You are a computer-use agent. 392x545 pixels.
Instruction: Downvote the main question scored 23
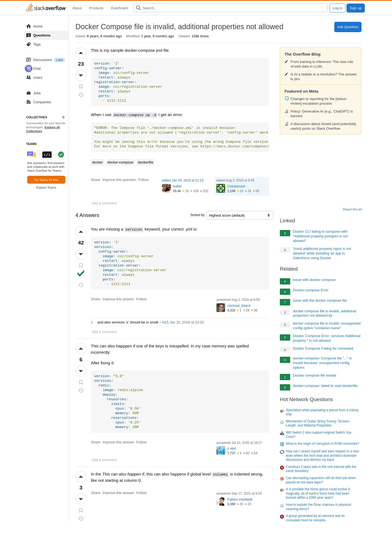point(81,75)
